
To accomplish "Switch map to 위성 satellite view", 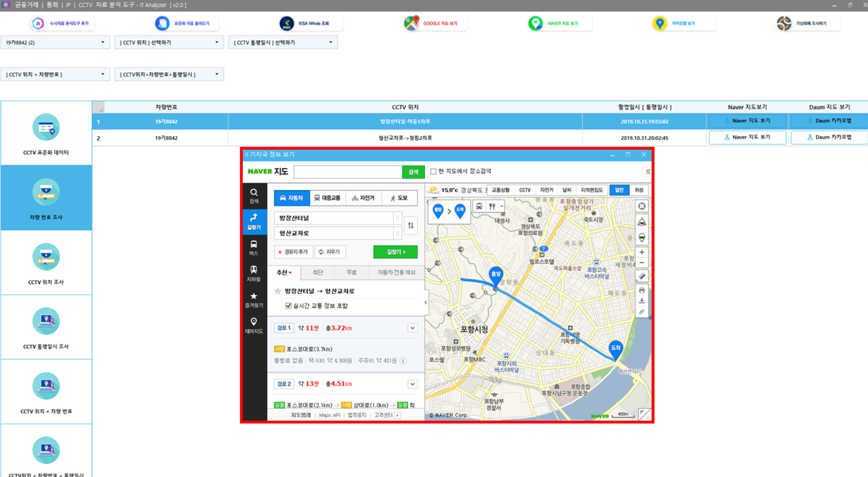I will pyautogui.click(x=639, y=190).
